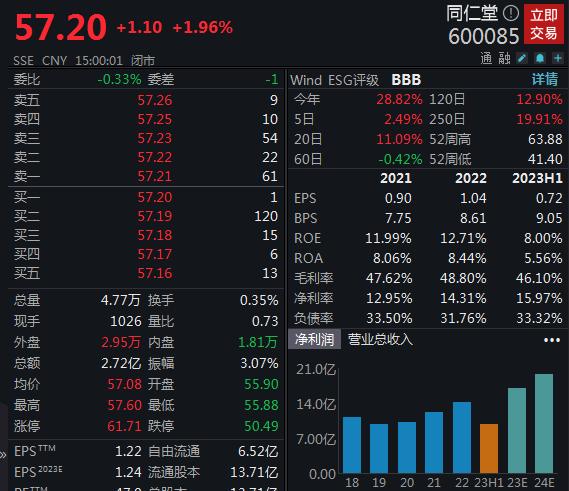Image resolution: width=569 pixels, height=491 pixels.
Task: Click the 2022 column header
Action: [471, 178]
